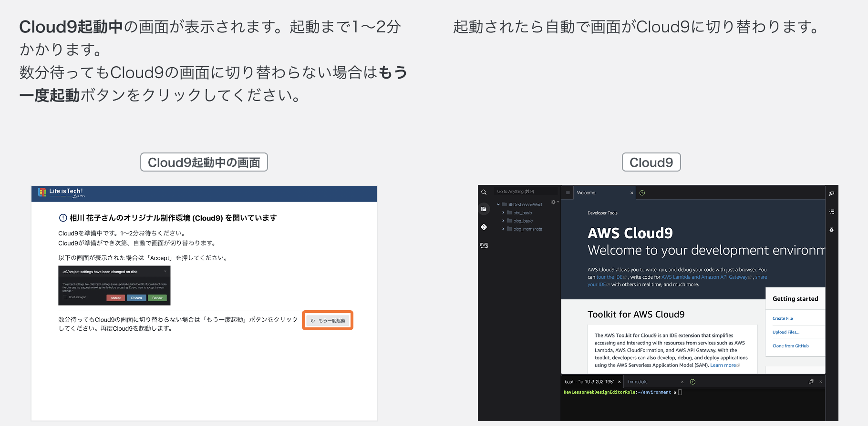Click the search magnifier icon in Cloud9 sidebar
The width and height of the screenshot is (868, 426).
(x=484, y=192)
